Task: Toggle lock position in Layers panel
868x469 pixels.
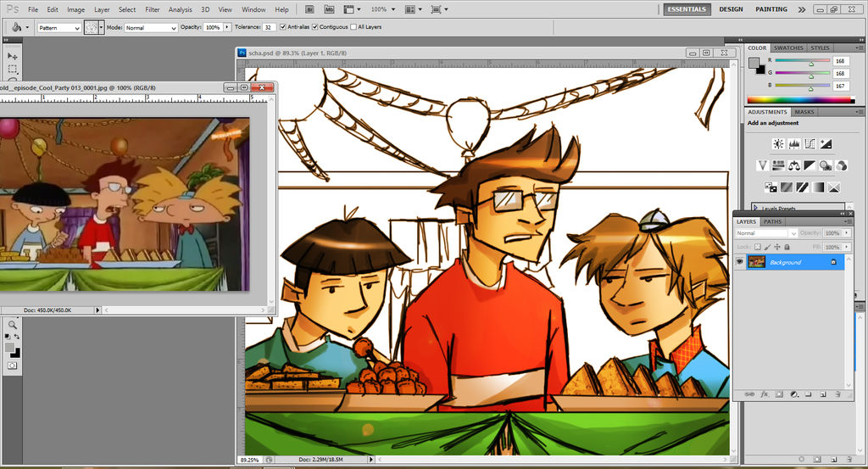Action: pyautogui.click(x=777, y=247)
